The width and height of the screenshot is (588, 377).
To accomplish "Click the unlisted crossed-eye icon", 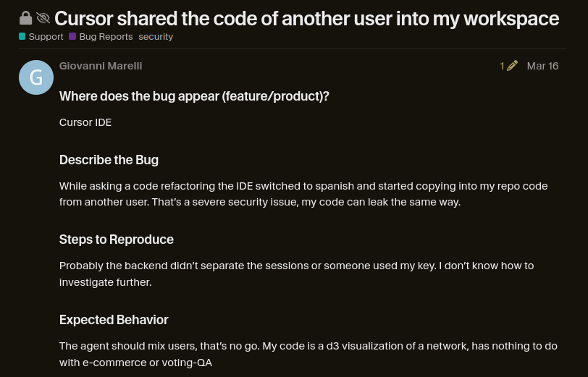I will click(43, 18).
